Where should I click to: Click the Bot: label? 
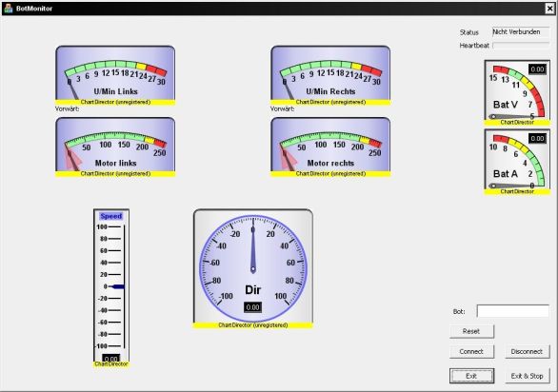tap(459, 312)
